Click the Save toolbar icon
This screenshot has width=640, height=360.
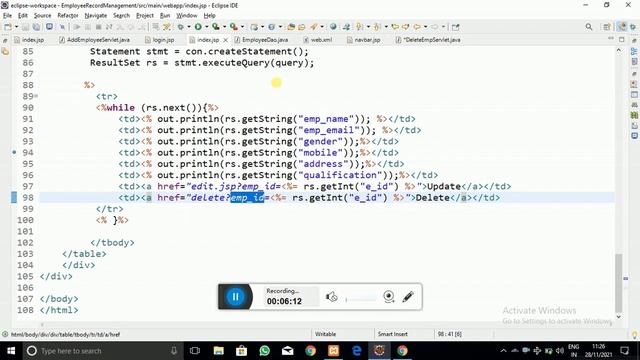click(x=26, y=27)
